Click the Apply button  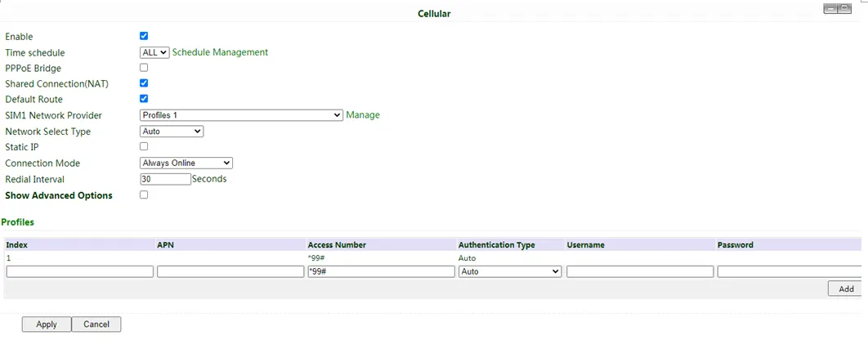(x=47, y=324)
